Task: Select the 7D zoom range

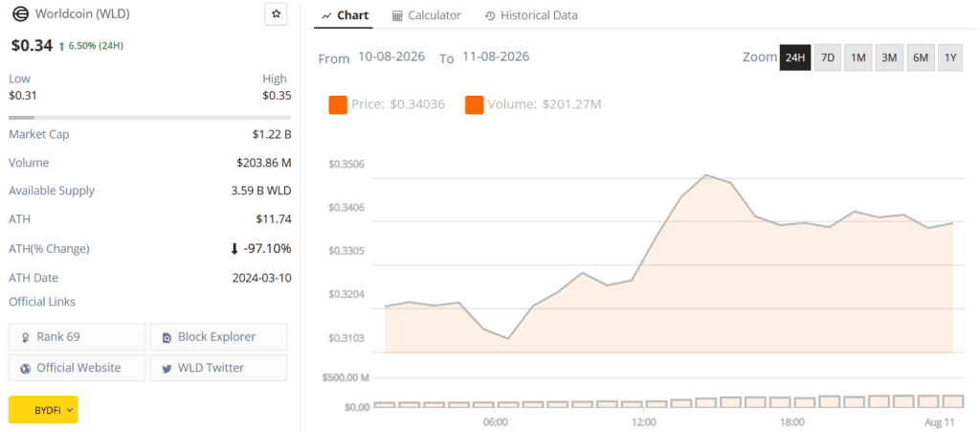Action: point(828,57)
